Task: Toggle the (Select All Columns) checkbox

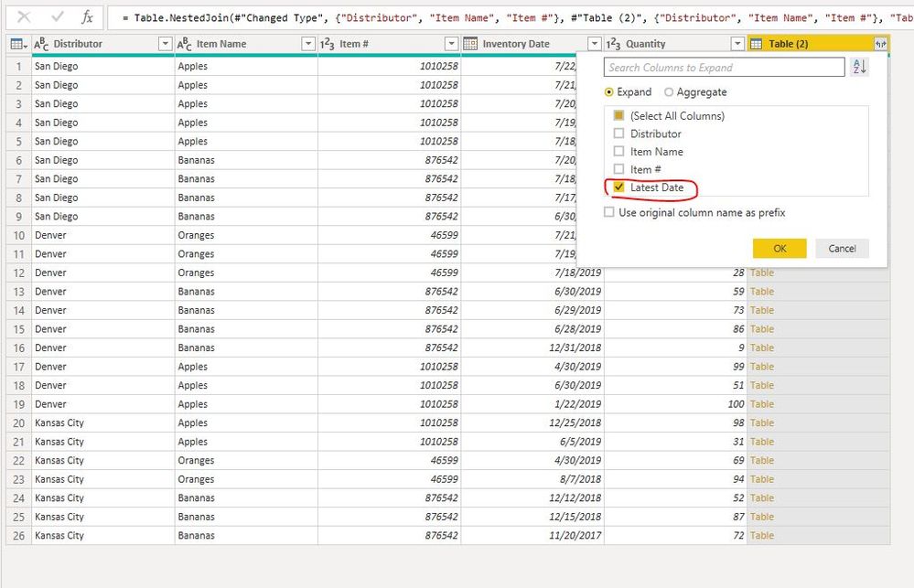Action: pos(618,115)
